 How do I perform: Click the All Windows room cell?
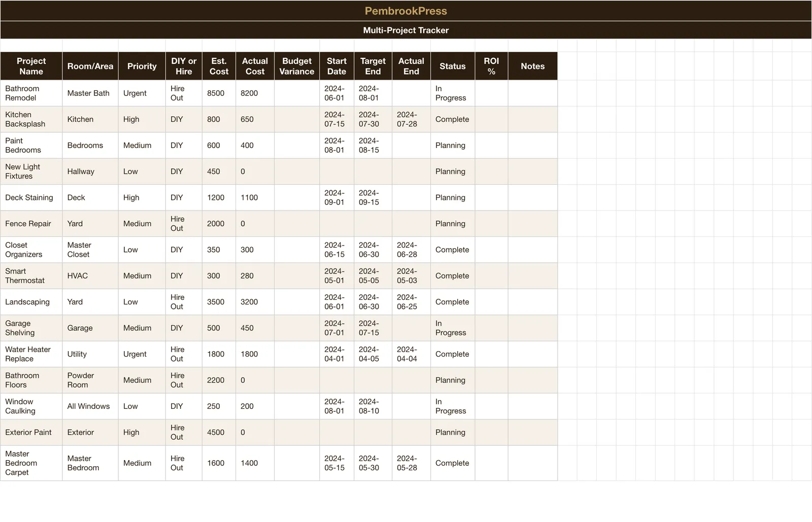(x=90, y=406)
